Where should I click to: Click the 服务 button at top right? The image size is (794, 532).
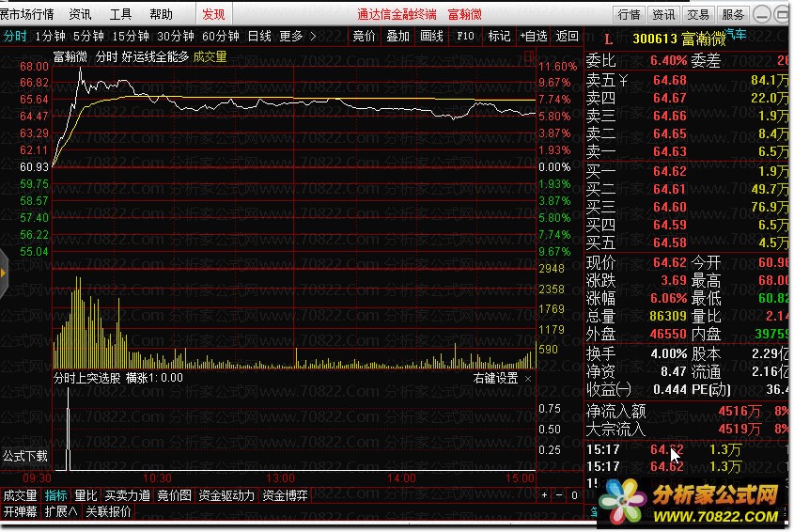[733, 15]
